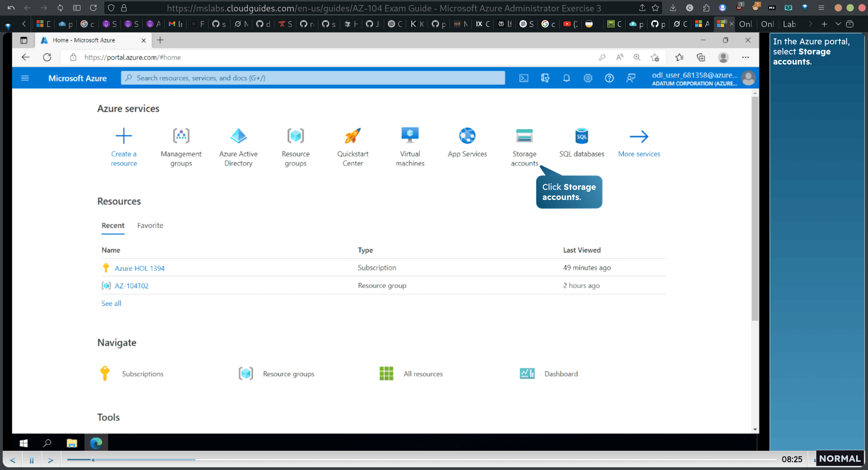
Task: Click the Dashboard chart icon
Action: pyautogui.click(x=527, y=373)
